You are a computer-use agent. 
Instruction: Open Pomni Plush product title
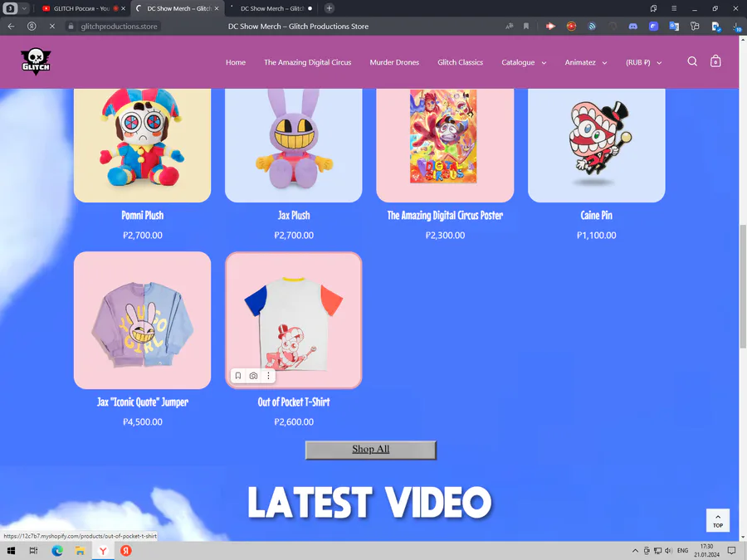[143, 215]
